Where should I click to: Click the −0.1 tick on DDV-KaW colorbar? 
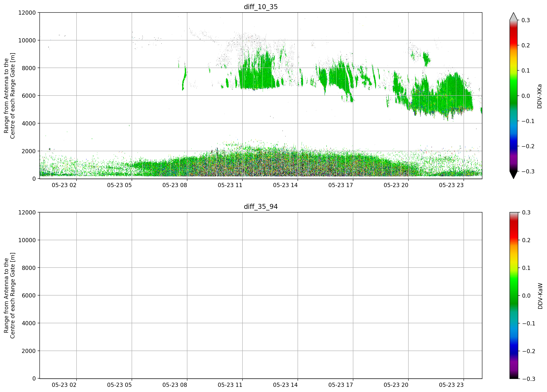pyautogui.click(x=528, y=324)
